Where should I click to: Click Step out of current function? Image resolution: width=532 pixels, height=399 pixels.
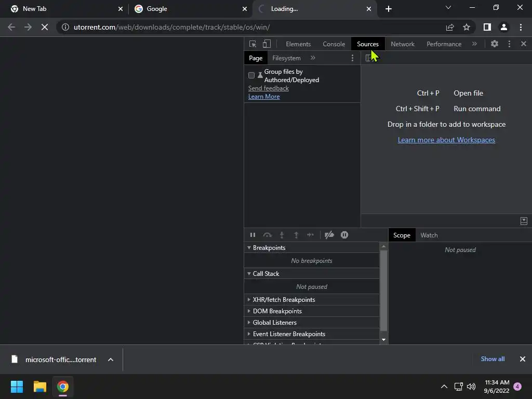coord(296,235)
